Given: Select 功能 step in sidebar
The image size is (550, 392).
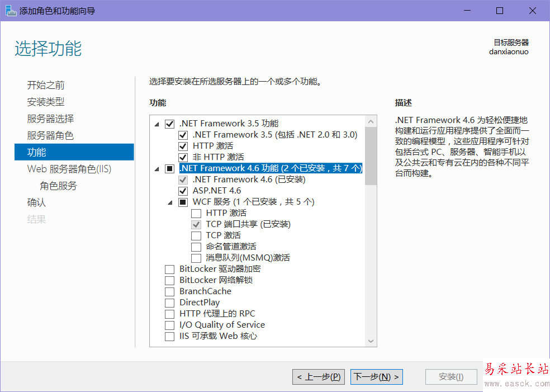Looking at the screenshot, I should pos(74,152).
